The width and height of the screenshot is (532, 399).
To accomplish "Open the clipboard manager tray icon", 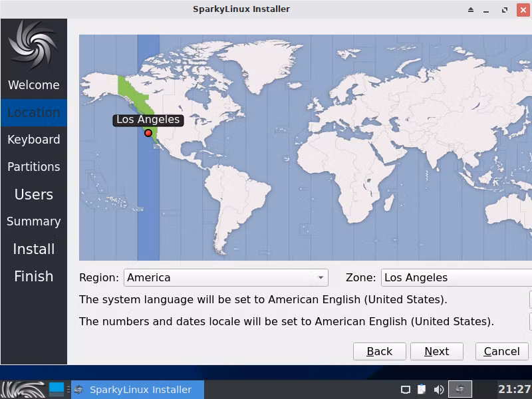I will [422, 389].
